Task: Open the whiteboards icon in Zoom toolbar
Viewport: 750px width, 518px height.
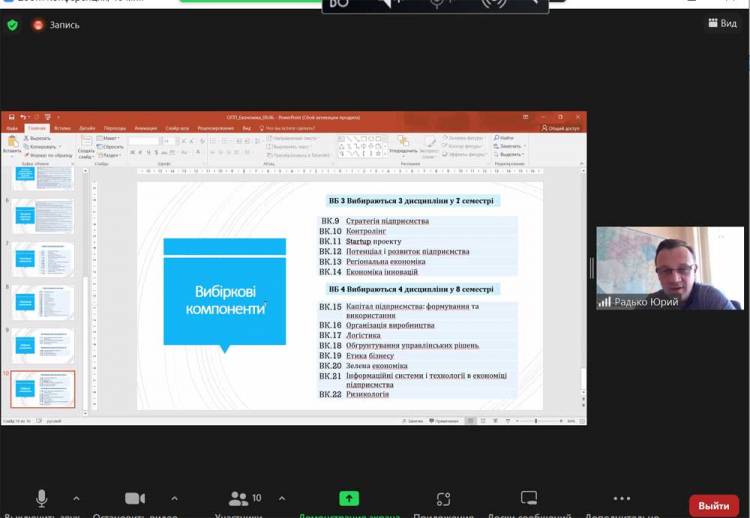Action: point(529,498)
